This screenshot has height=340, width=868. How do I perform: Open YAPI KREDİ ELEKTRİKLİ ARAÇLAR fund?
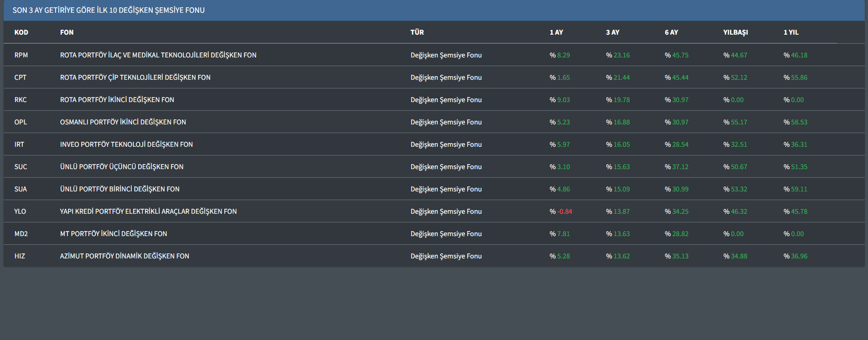tap(148, 211)
